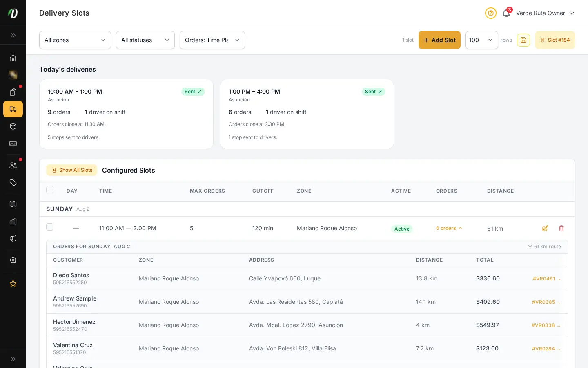Select customer name Diego Santos
Viewport: 588px width, 368px height.
(71, 275)
